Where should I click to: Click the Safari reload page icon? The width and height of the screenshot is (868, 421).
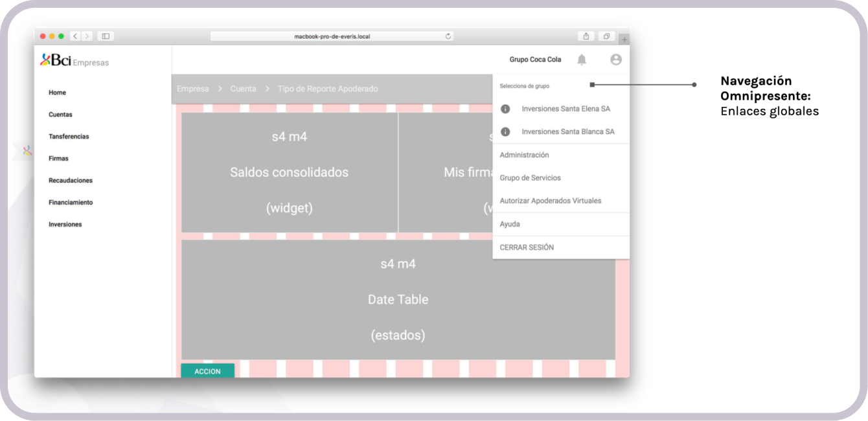coord(448,36)
